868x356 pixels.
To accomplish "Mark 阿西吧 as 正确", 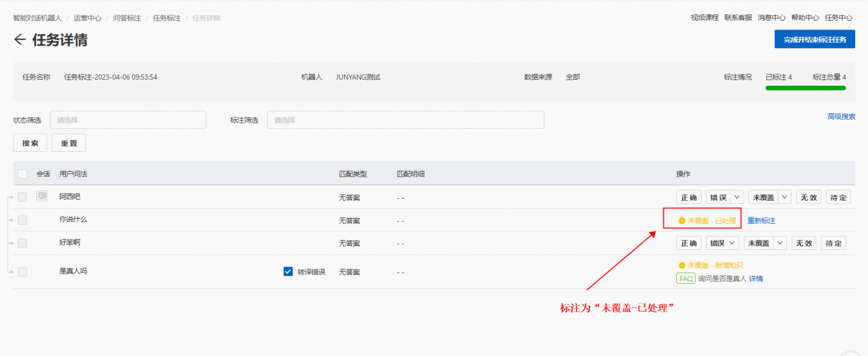I will pyautogui.click(x=688, y=197).
